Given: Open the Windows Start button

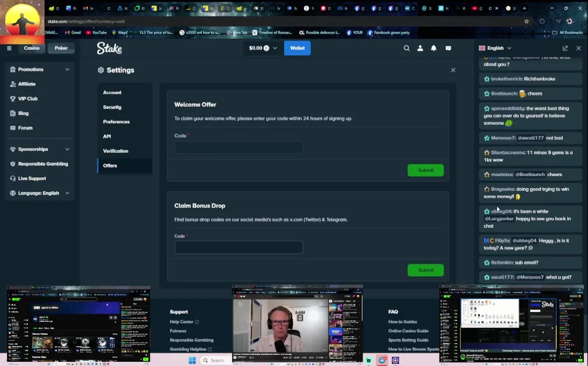Looking at the screenshot, I should click(x=192, y=360).
